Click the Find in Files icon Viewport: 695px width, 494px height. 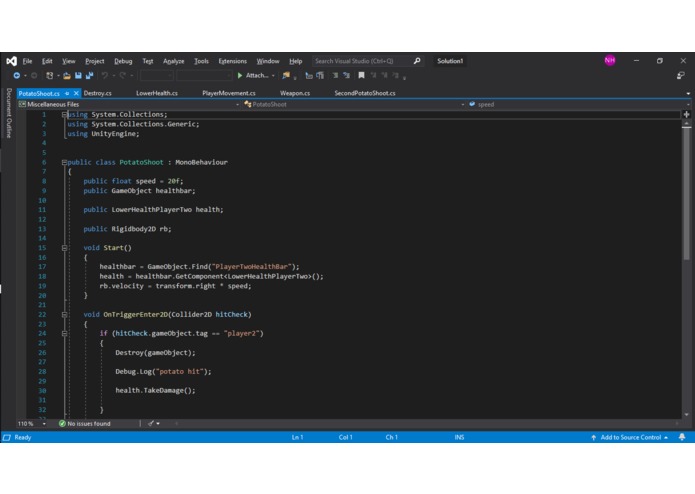[286, 76]
